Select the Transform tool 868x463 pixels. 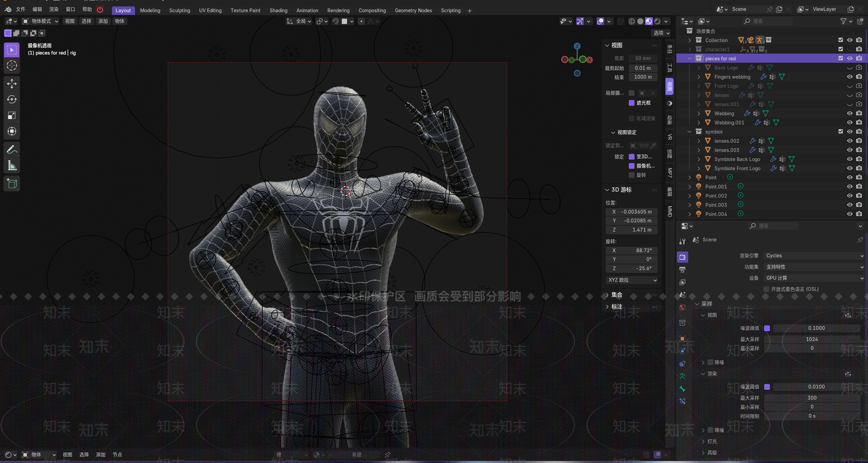[x=12, y=131]
